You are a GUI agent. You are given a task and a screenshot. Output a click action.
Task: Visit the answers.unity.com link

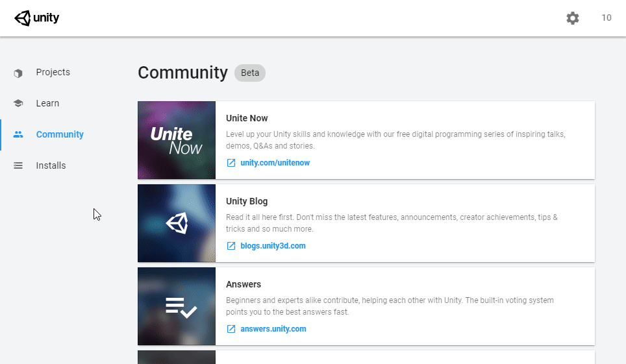pyautogui.click(x=273, y=329)
